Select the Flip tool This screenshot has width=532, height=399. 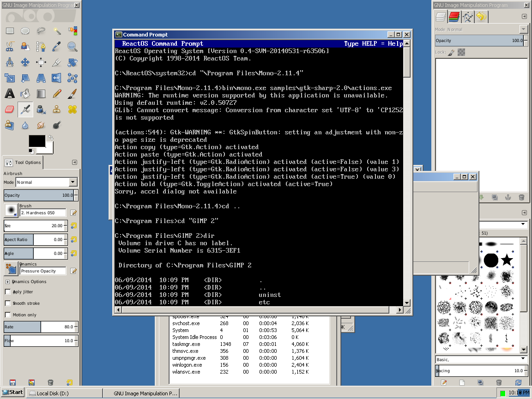click(x=57, y=78)
